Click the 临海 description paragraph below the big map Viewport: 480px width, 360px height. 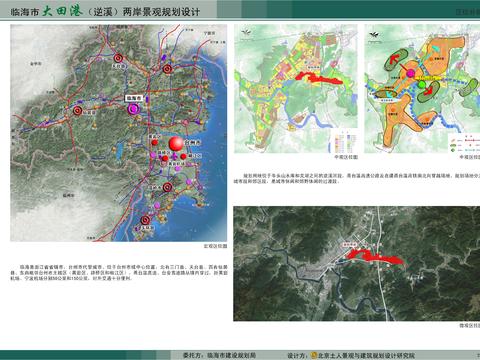coord(119,272)
